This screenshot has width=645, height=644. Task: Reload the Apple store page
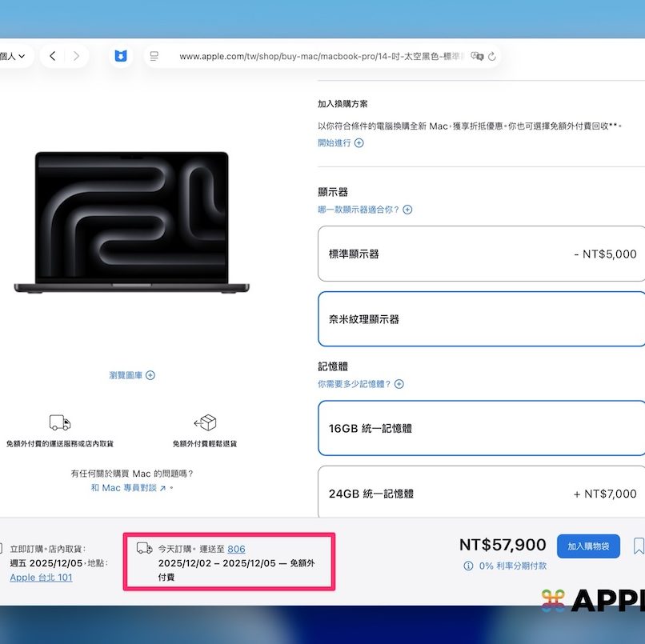(x=492, y=56)
